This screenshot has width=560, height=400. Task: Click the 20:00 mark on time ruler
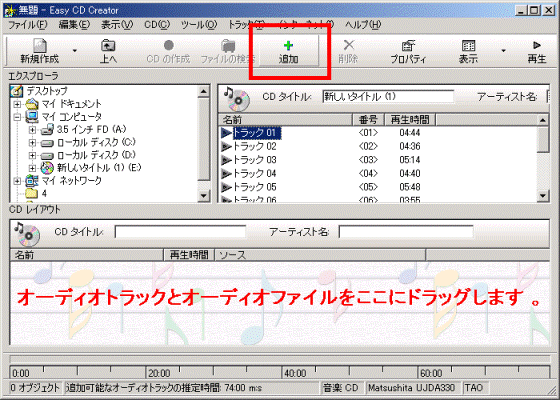tap(159, 374)
